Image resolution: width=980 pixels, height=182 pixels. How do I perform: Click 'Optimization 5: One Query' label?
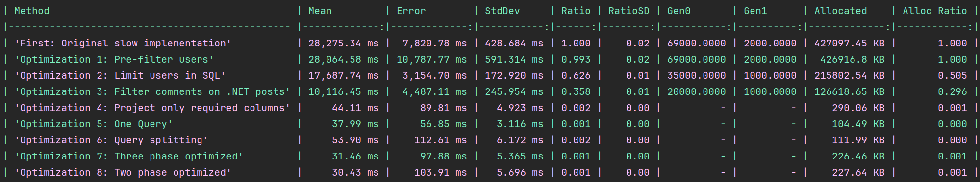point(94,124)
